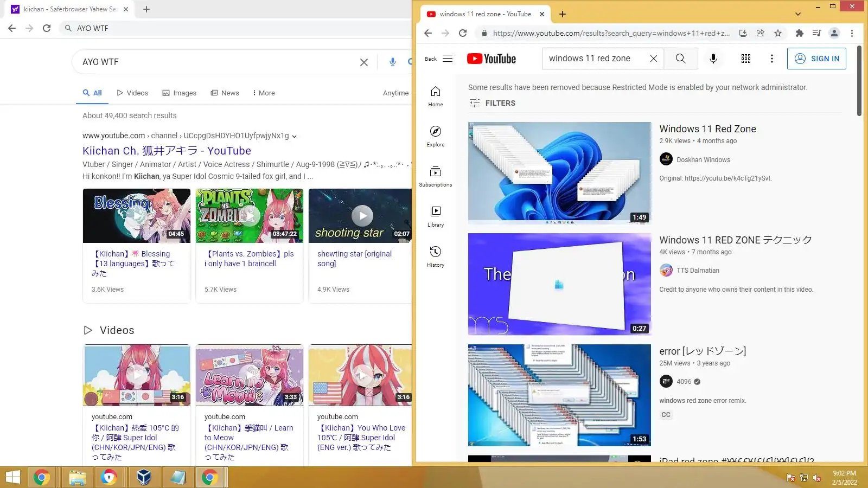
Task: Open the Windows Start button
Action: pos(12,477)
